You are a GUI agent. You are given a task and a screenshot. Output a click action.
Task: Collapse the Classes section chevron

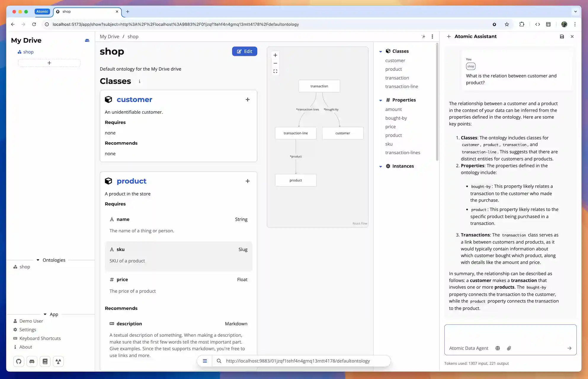pyautogui.click(x=381, y=51)
